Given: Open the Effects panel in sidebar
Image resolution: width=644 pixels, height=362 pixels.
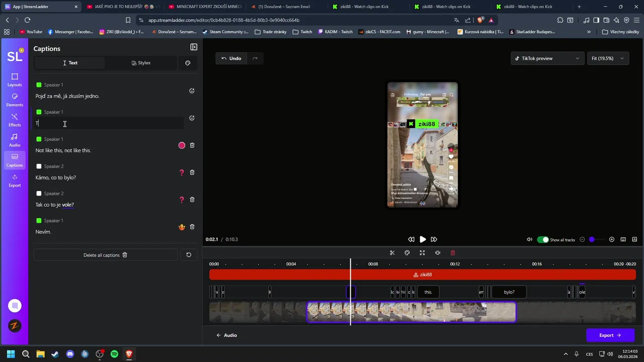Looking at the screenshot, I should point(15,120).
